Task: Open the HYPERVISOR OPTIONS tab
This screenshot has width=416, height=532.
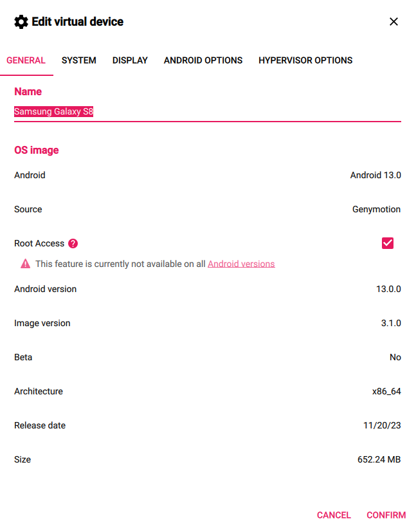Action: [x=305, y=60]
